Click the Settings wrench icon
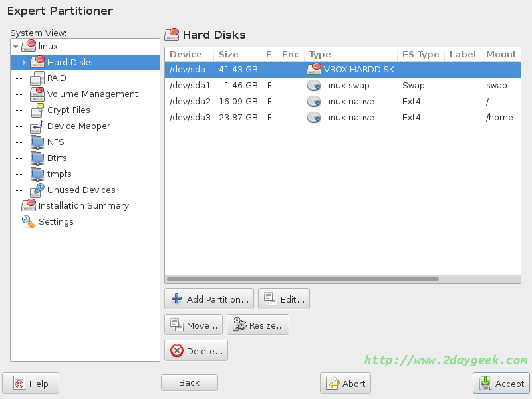Screen dimensions: 532x399 pyautogui.click(x=28, y=222)
